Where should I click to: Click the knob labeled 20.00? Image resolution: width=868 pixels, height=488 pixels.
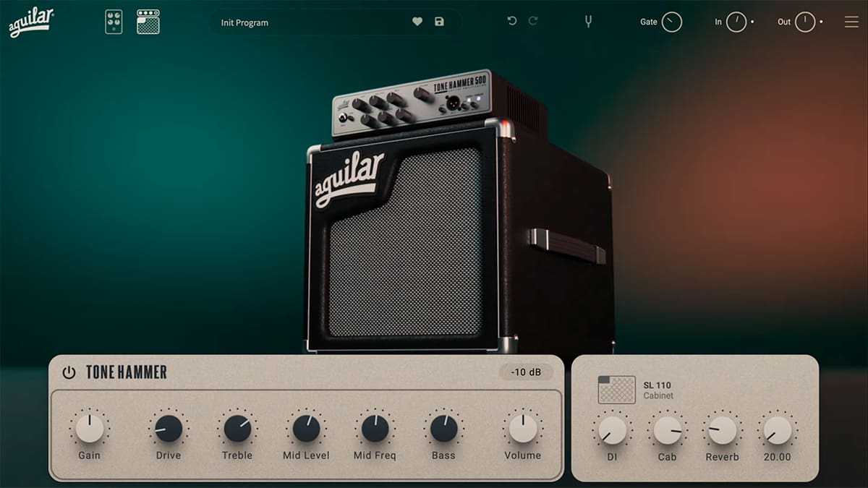(778, 430)
